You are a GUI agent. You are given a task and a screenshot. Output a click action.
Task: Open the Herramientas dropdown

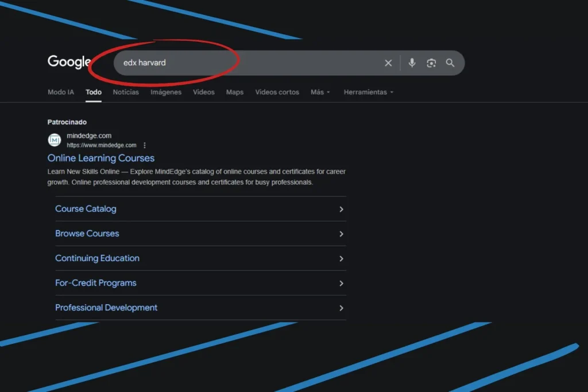(x=368, y=92)
